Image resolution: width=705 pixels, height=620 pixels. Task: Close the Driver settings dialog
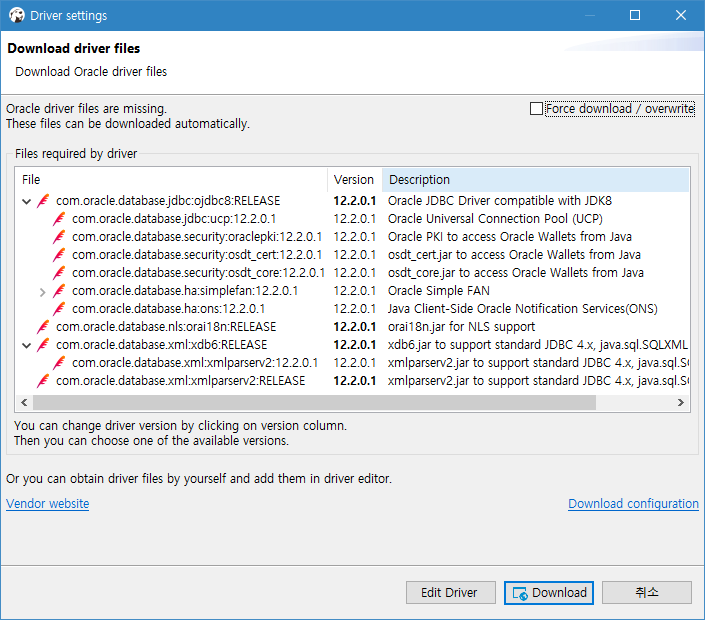681,15
